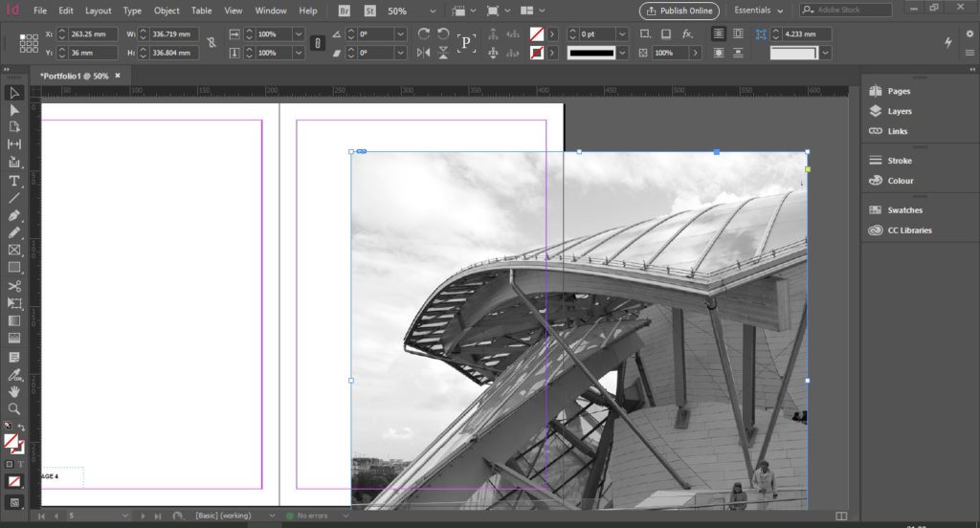Screen dimensions: 980x528
Task: Open stroke weight 0 pt dropdown
Action: point(622,34)
